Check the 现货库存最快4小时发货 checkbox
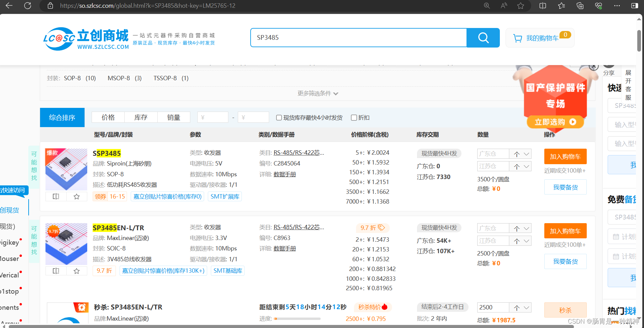 [x=279, y=118]
